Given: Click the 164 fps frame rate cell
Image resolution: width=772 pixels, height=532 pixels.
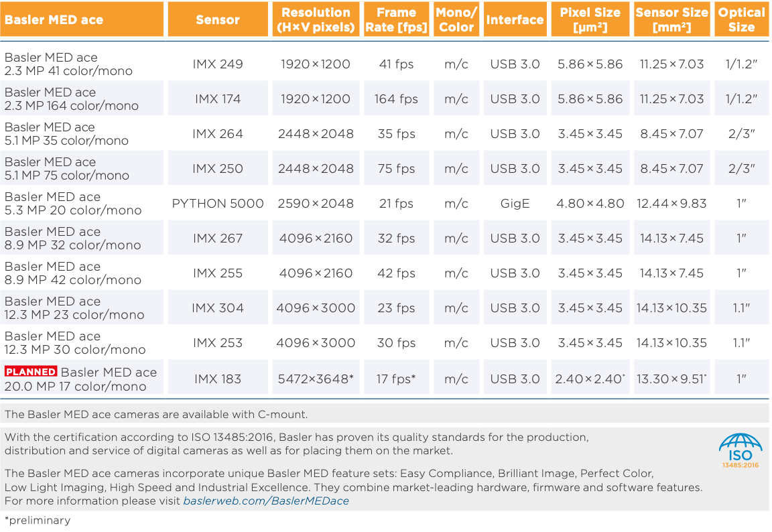Looking at the screenshot, I should click(x=396, y=98).
